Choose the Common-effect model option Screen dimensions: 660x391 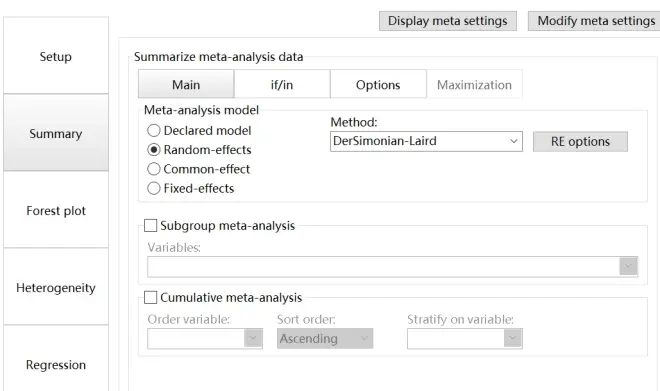pos(154,169)
